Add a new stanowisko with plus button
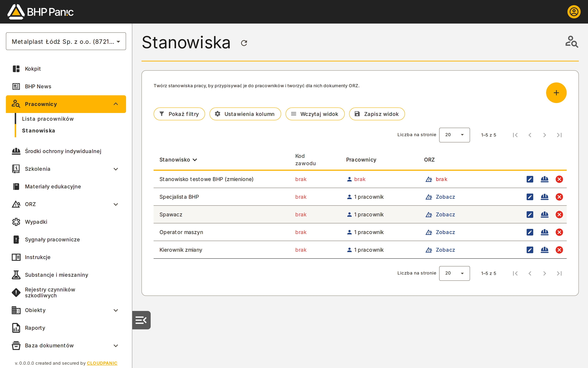Screen dimensions: 588x368 (556, 93)
